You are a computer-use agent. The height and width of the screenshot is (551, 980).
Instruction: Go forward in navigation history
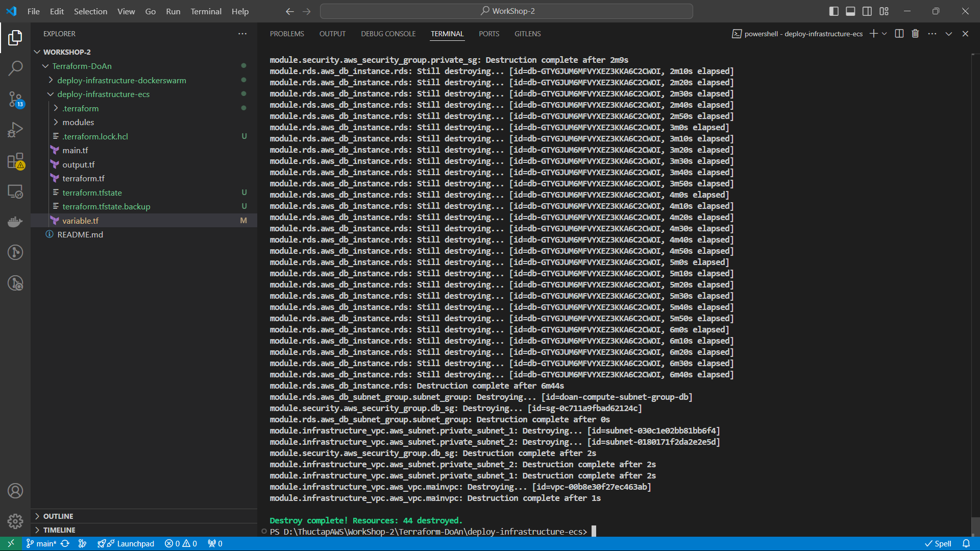click(307, 11)
